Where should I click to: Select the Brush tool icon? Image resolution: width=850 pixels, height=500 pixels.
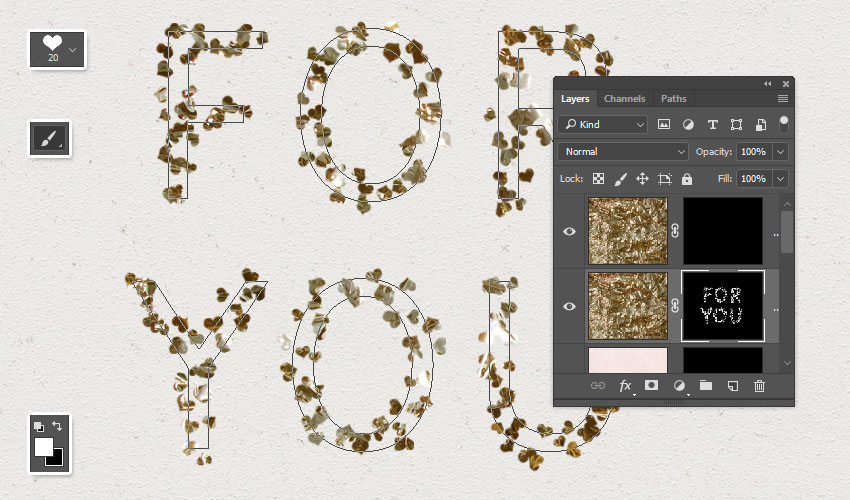tap(48, 138)
